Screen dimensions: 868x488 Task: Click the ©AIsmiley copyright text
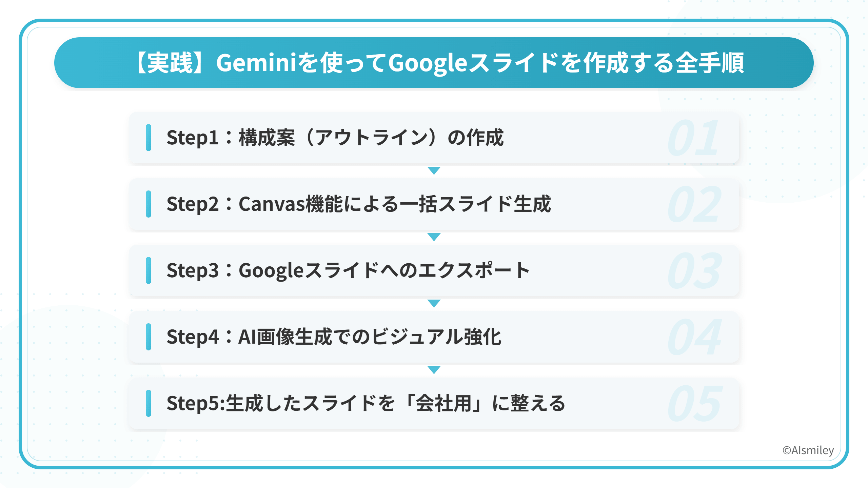808,450
